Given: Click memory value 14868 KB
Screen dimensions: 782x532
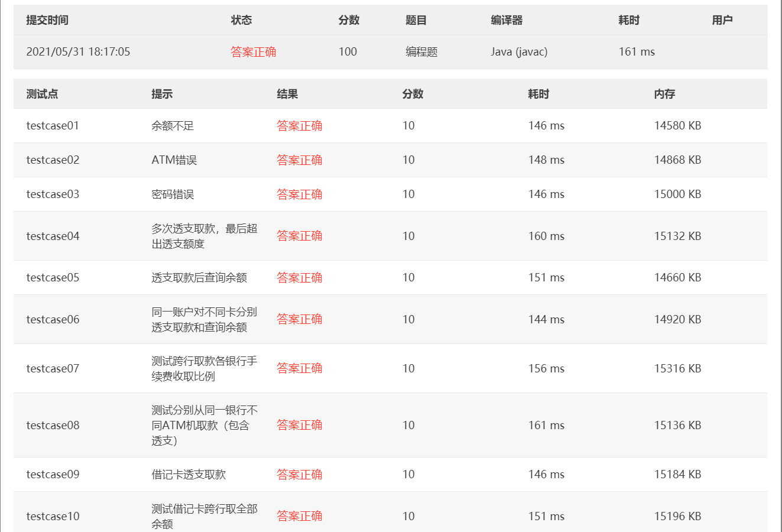Looking at the screenshot, I should coord(677,160).
